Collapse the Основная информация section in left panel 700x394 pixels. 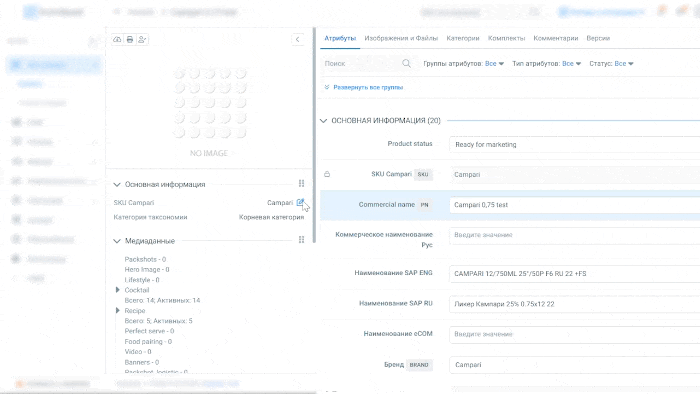click(x=117, y=184)
